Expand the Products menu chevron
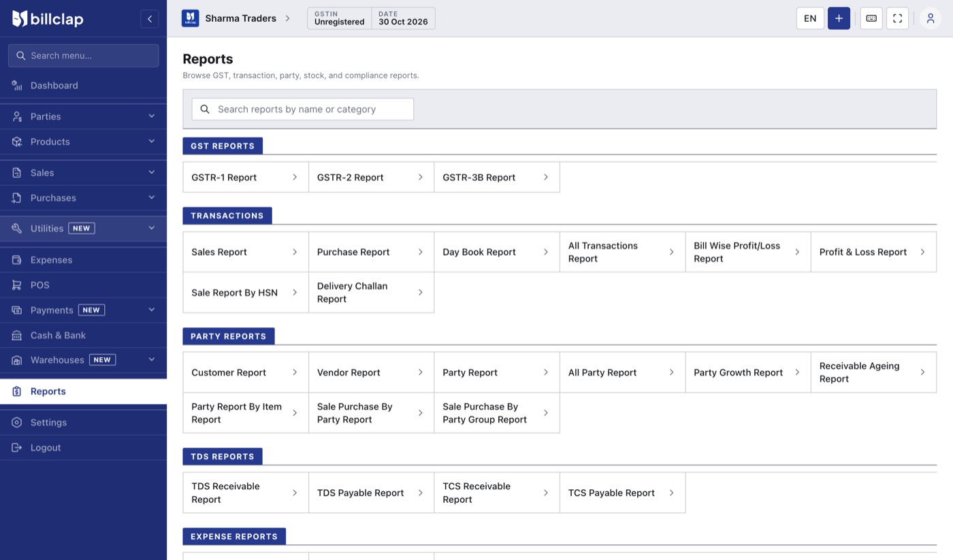 152,142
